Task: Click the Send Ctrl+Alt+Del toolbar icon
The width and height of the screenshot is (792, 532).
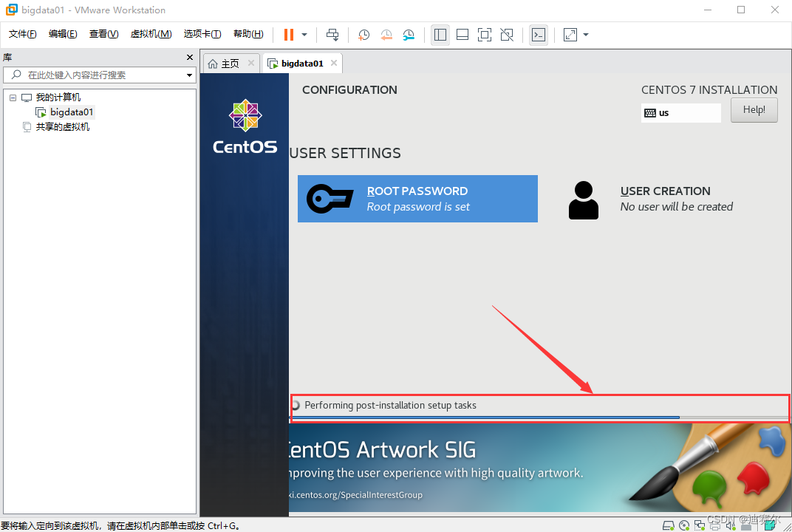Action: 332,34
